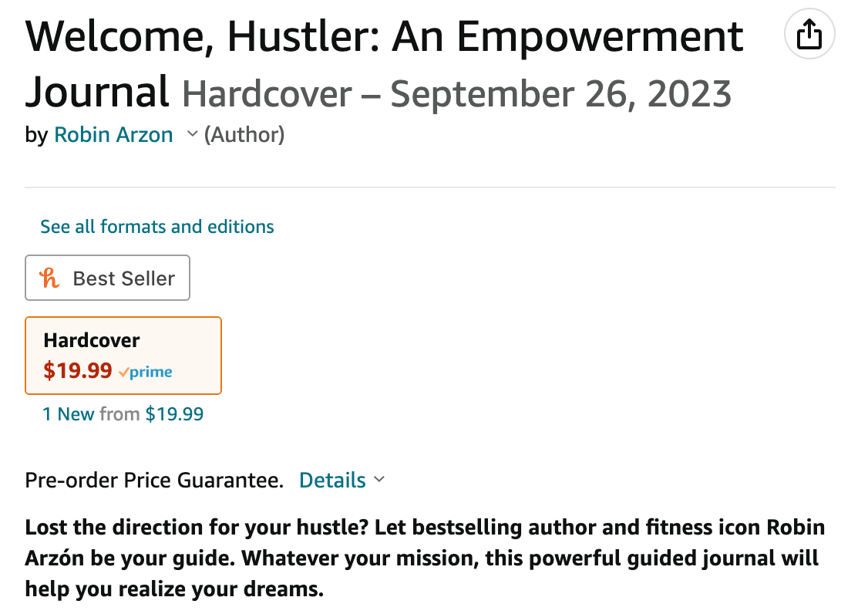
Task: Open the Pre-order Details link
Action: pyautogui.click(x=332, y=480)
